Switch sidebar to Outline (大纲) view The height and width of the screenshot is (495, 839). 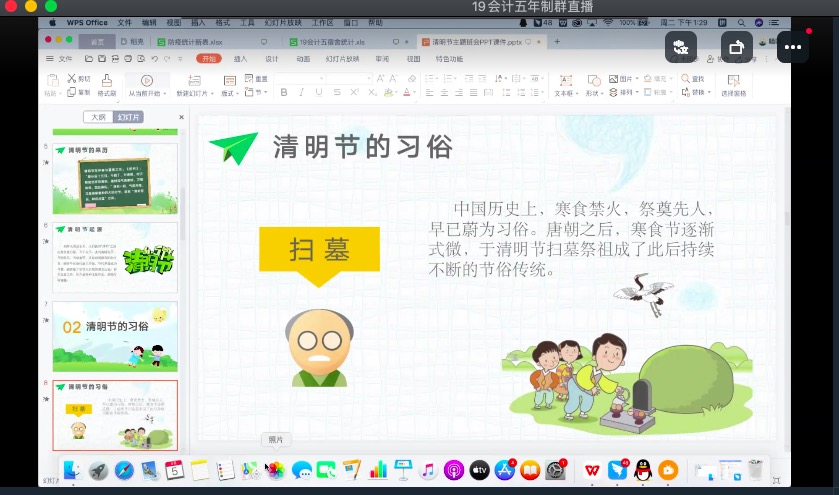click(99, 117)
